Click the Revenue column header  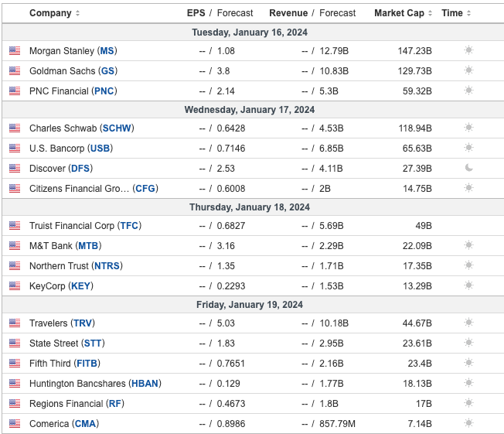point(288,13)
